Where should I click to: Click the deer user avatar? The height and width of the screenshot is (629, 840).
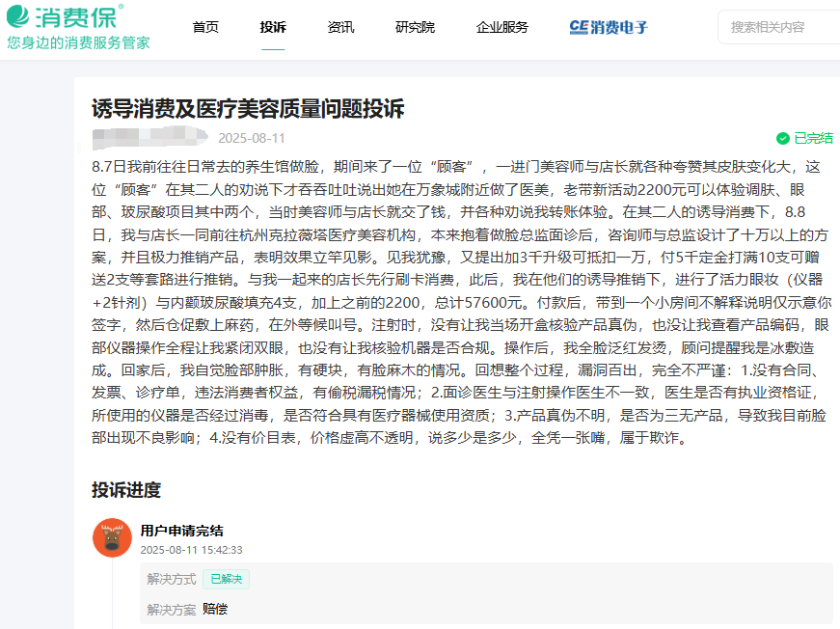pyautogui.click(x=112, y=537)
